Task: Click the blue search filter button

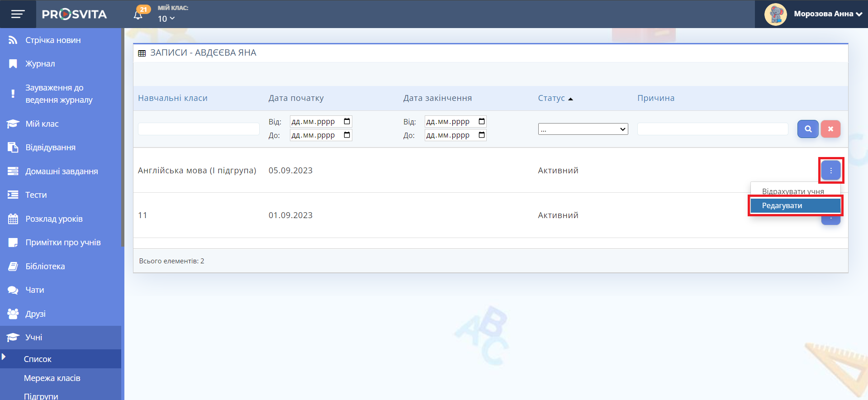Action: (807, 129)
